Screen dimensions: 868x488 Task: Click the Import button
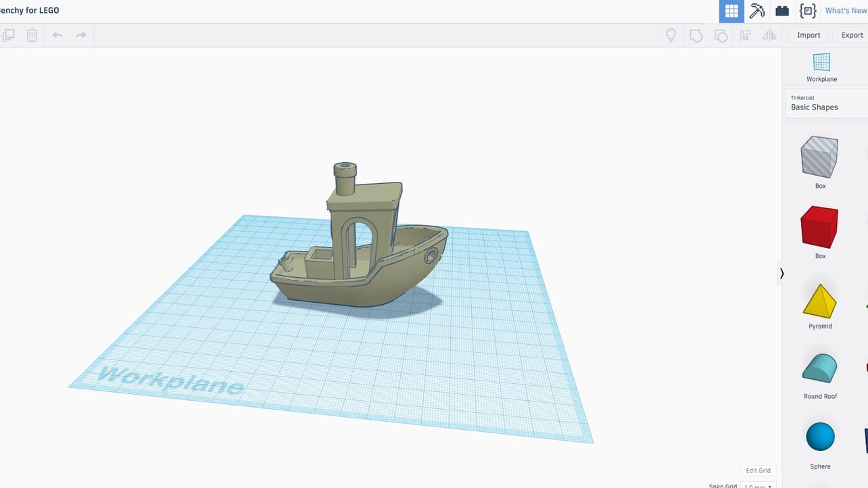[x=808, y=34]
